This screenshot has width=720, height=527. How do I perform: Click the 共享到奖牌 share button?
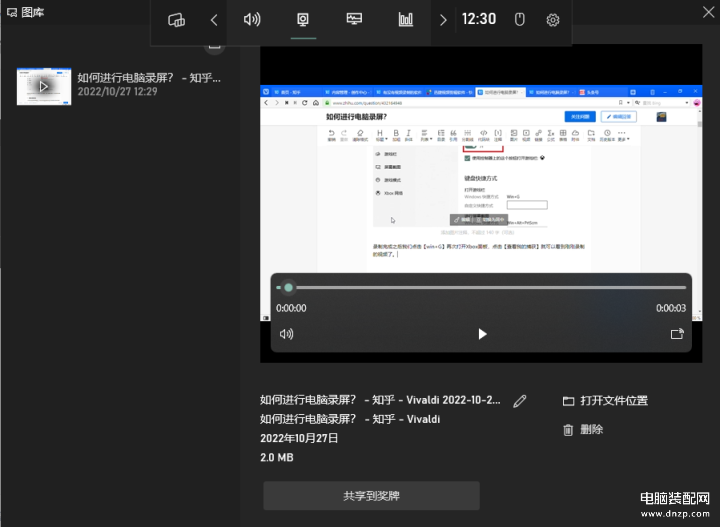371,495
